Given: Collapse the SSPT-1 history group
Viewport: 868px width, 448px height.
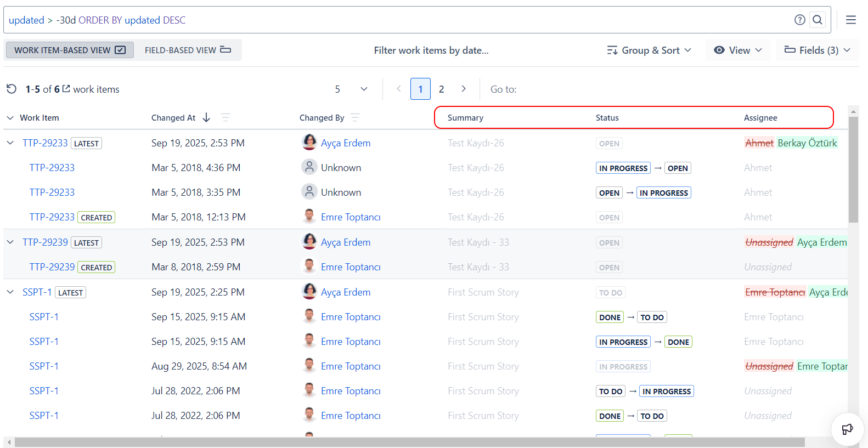Looking at the screenshot, I should point(10,292).
